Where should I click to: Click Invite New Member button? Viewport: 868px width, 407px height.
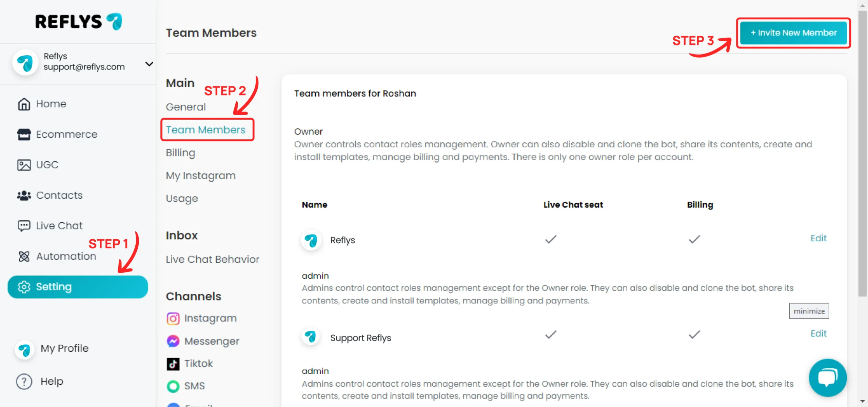pos(793,33)
